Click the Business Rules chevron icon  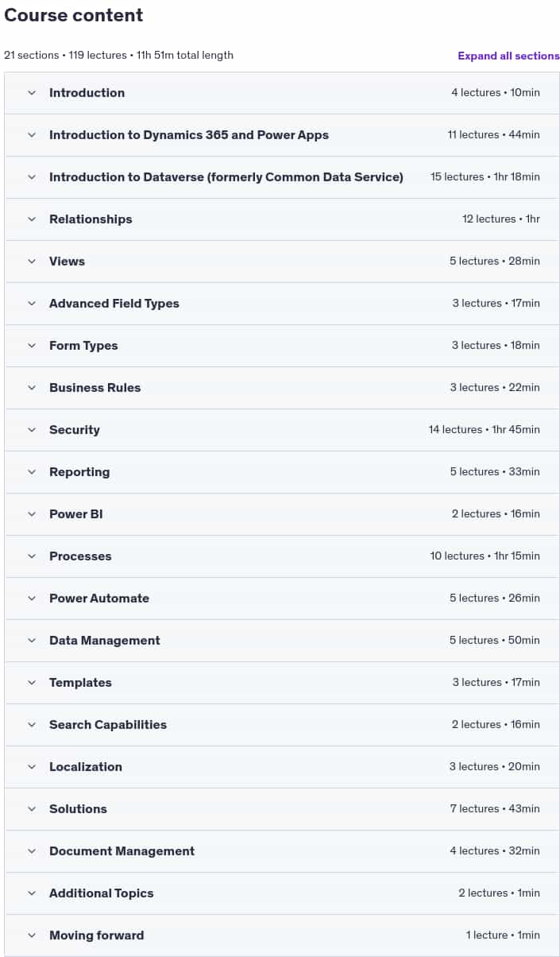(x=32, y=388)
